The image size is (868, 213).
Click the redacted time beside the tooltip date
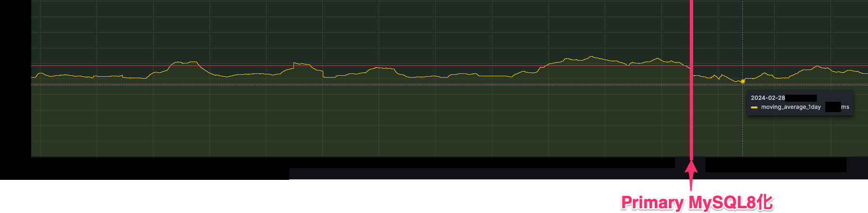(801, 98)
